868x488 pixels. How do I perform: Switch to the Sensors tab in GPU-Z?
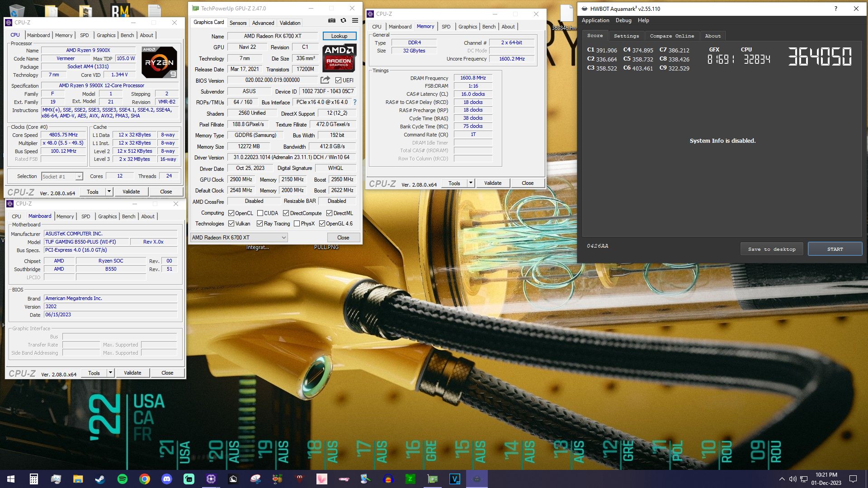click(x=238, y=23)
